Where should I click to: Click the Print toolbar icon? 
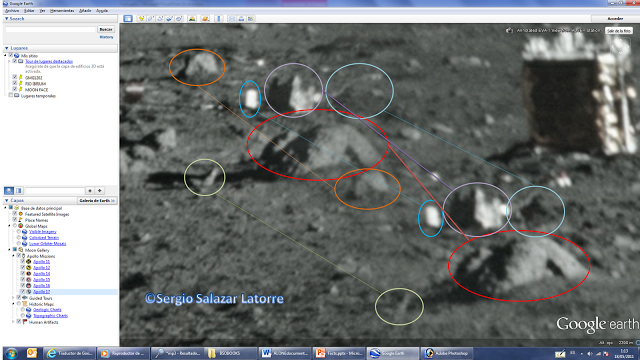241,18
